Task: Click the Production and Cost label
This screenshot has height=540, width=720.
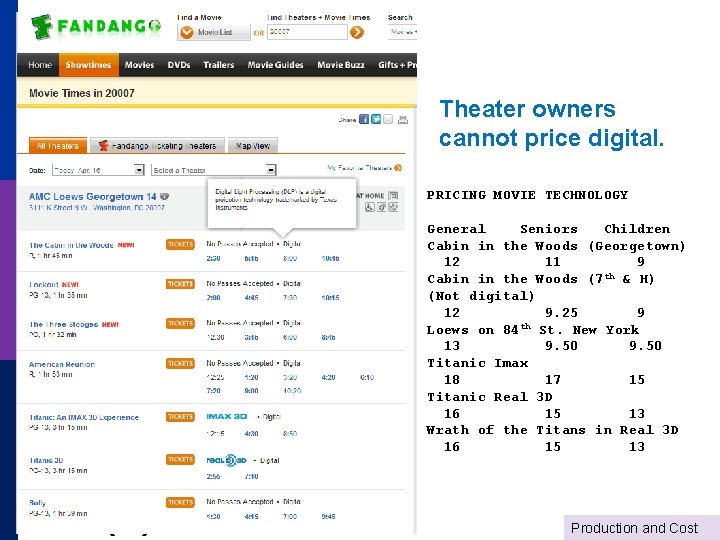Action: pos(634,528)
